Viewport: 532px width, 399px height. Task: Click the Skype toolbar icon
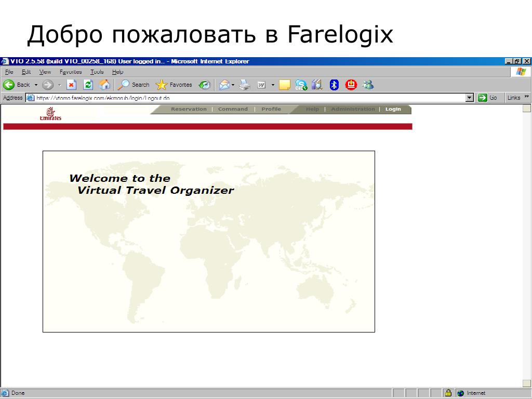[301, 85]
